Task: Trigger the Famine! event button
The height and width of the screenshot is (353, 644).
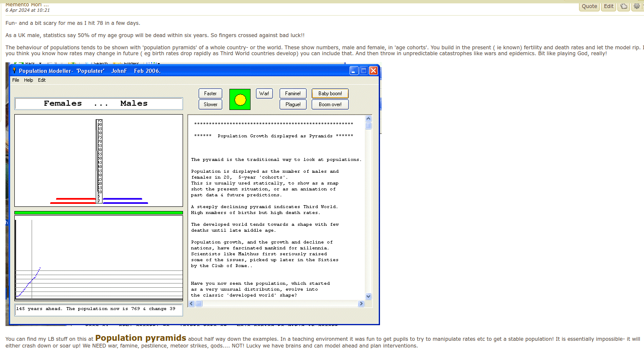Action: [293, 94]
